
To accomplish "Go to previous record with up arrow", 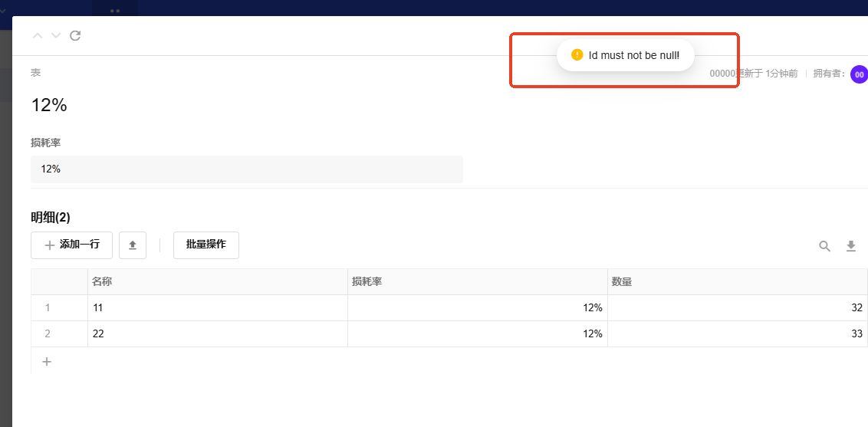I will click(x=38, y=35).
